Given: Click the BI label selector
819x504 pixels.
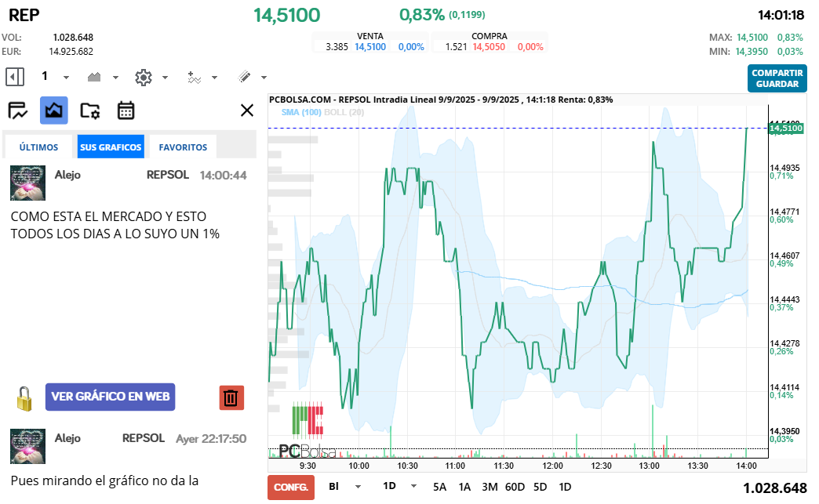Looking at the screenshot, I should pyautogui.click(x=333, y=486).
